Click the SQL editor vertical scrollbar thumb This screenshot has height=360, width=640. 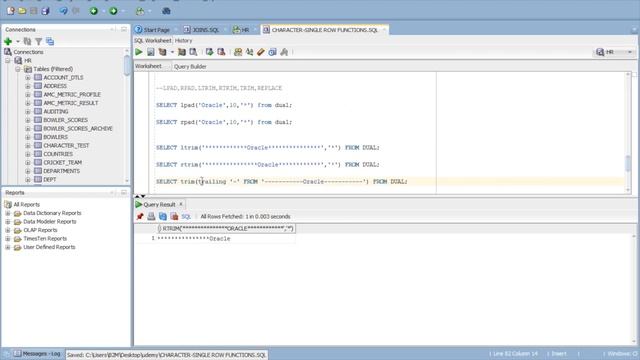pos(628,163)
